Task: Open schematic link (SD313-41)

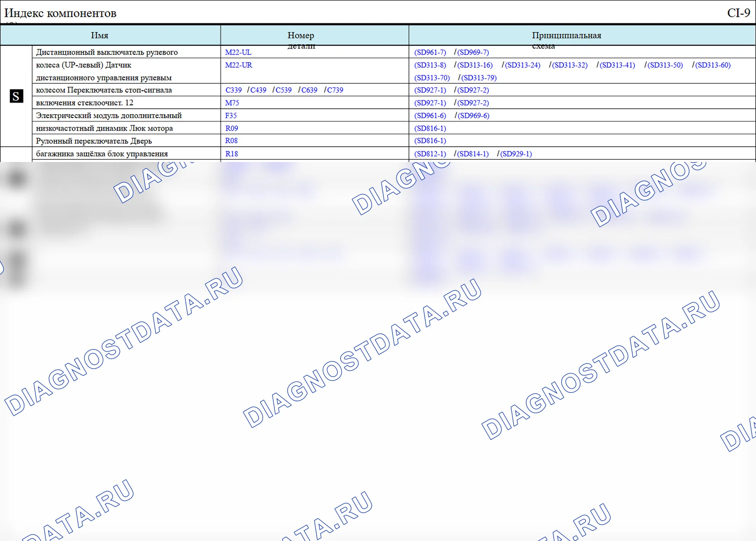Action: point(617,65)
